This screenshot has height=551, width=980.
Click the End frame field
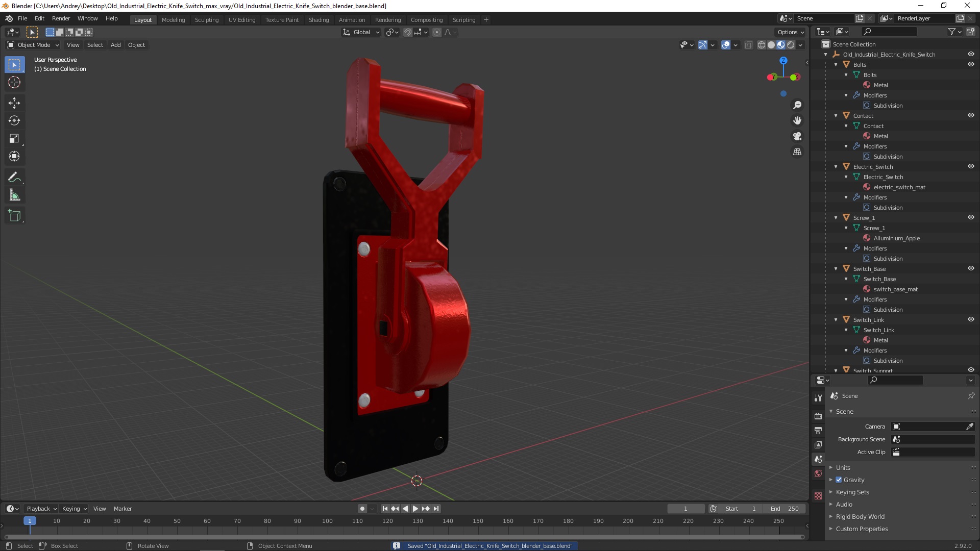pos(785,509)
